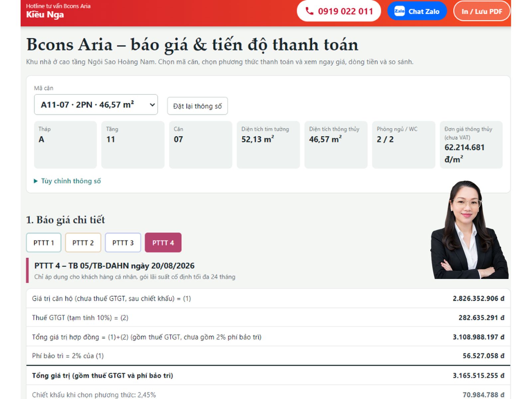This screenshot has width=532, height=399.
Task: Click the consultant portrait photo
Action: [469, 230]
